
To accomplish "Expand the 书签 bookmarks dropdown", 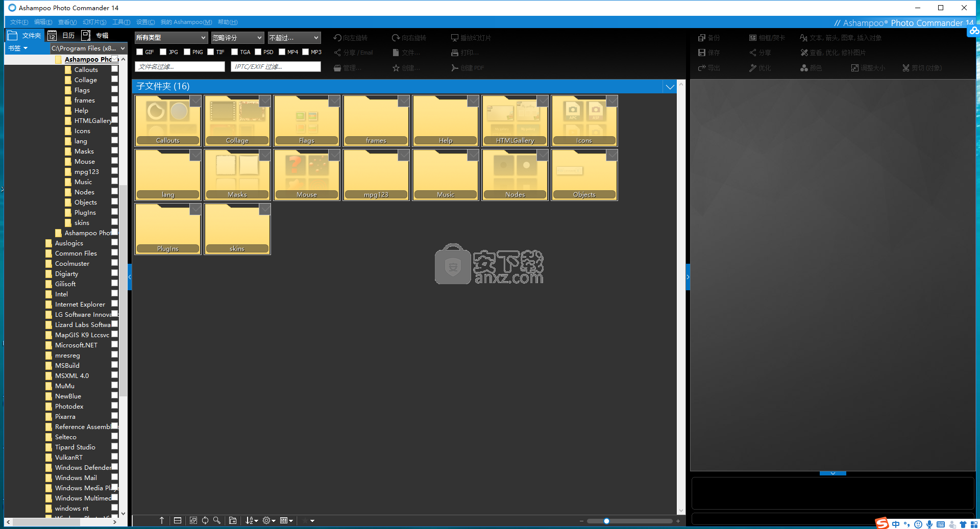I will click(x=18, y=48).
